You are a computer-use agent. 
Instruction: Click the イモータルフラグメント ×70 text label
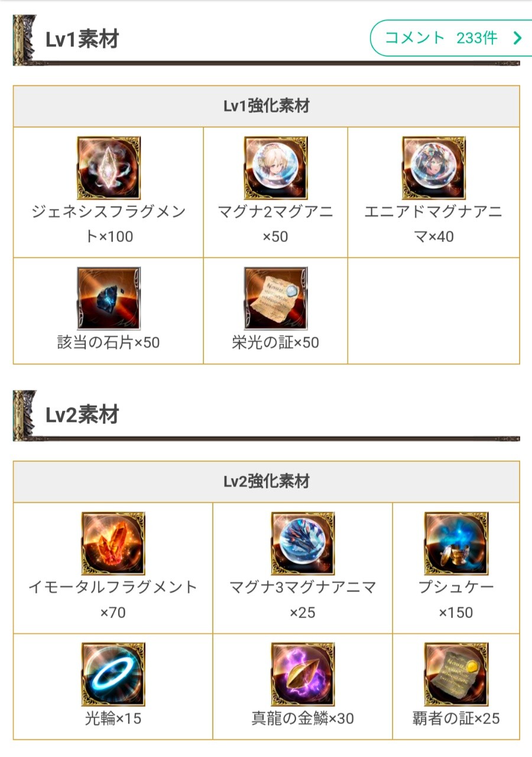click(x=113, y=600)
